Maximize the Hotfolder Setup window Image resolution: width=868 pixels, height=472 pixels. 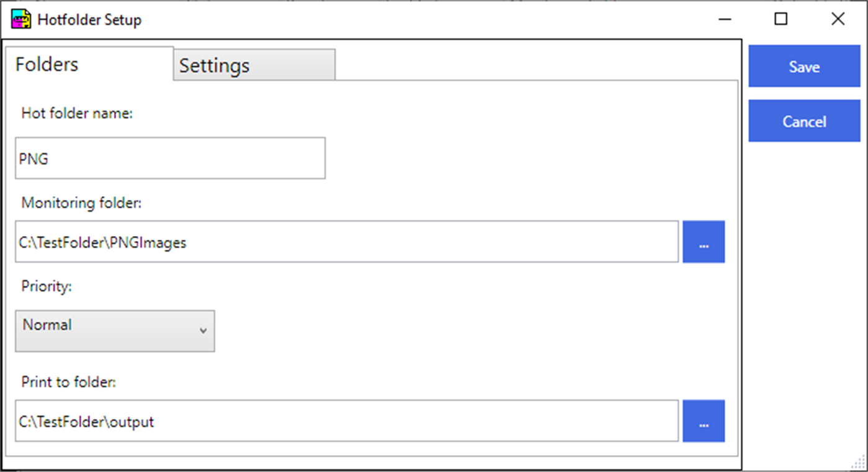(x=781, y=19)
